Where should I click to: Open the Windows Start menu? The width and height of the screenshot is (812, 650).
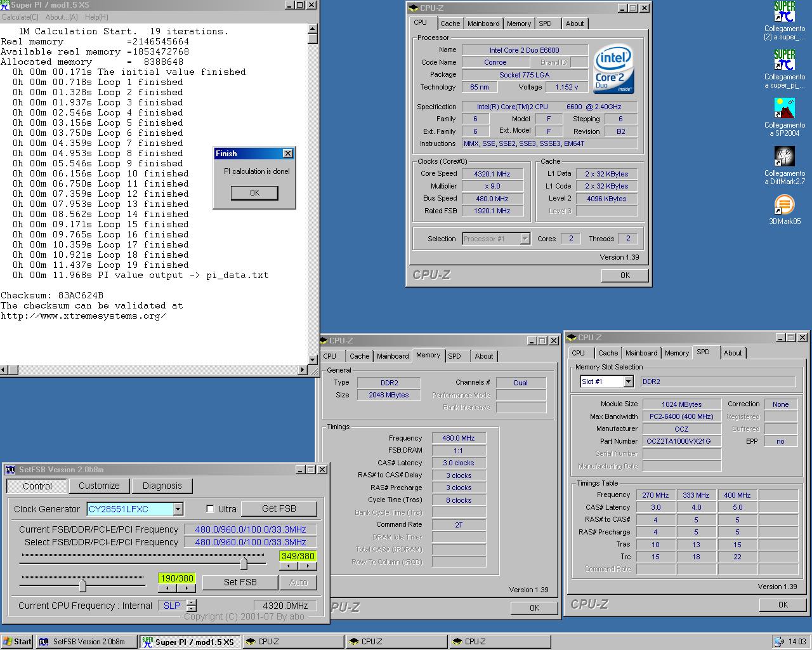17,642
